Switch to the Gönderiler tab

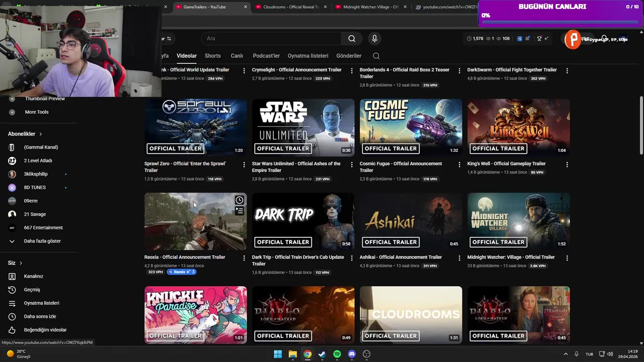349,56
